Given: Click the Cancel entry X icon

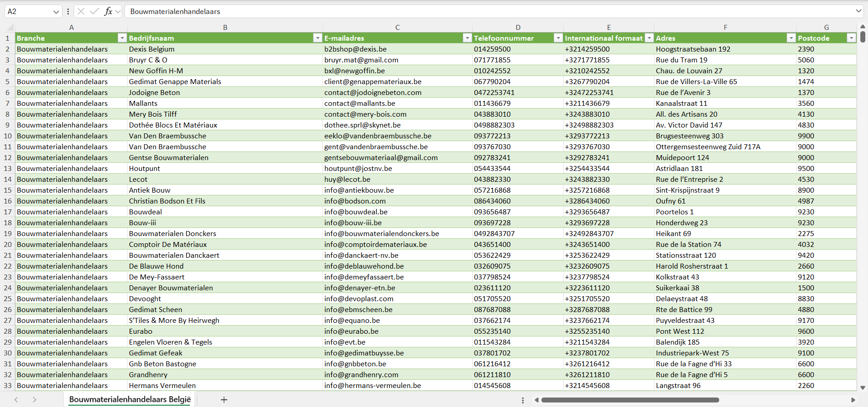Looking at the screenshot, I should pos(81,11).
